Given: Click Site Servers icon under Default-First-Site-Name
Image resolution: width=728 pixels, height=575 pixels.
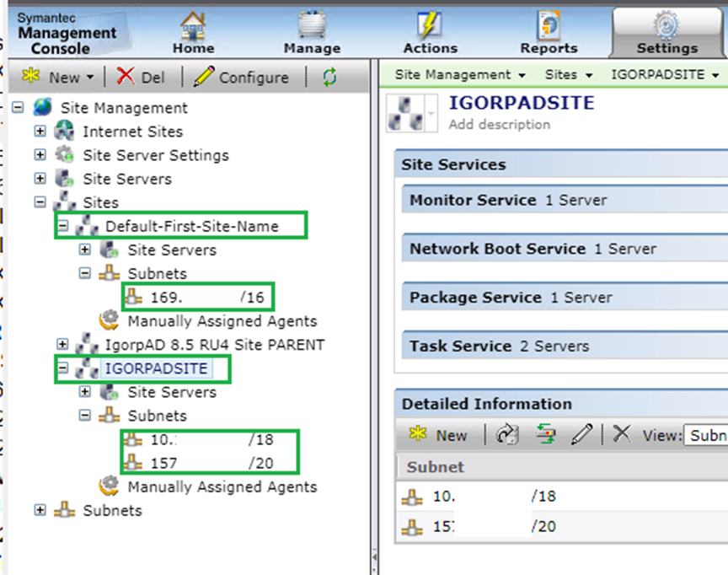Looking at the screenshot, I should tap(110, 250).
